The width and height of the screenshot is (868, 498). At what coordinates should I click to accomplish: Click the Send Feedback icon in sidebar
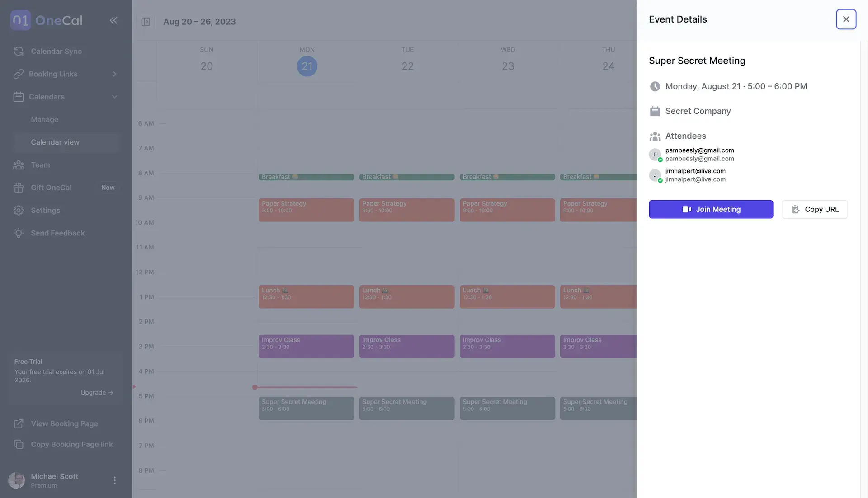click(x=17, y=233)
